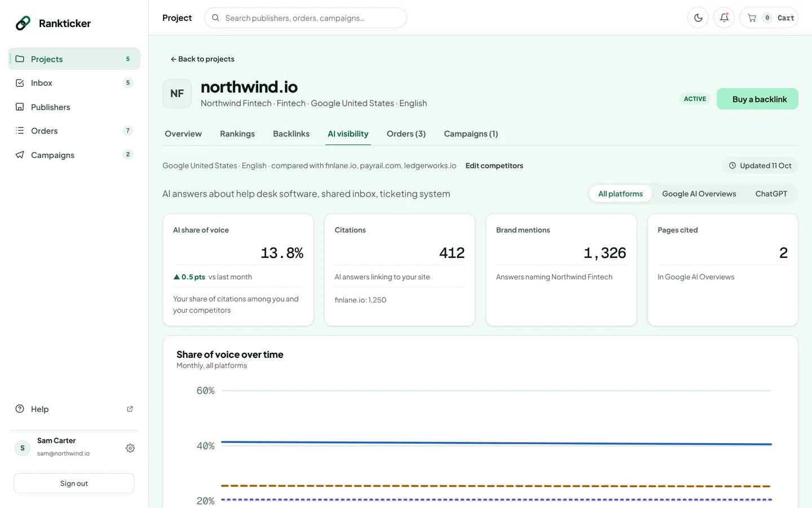Viewport: 812px width, 508px height.
Task: Open Projects in the sidebar
Action: point(74,59)
